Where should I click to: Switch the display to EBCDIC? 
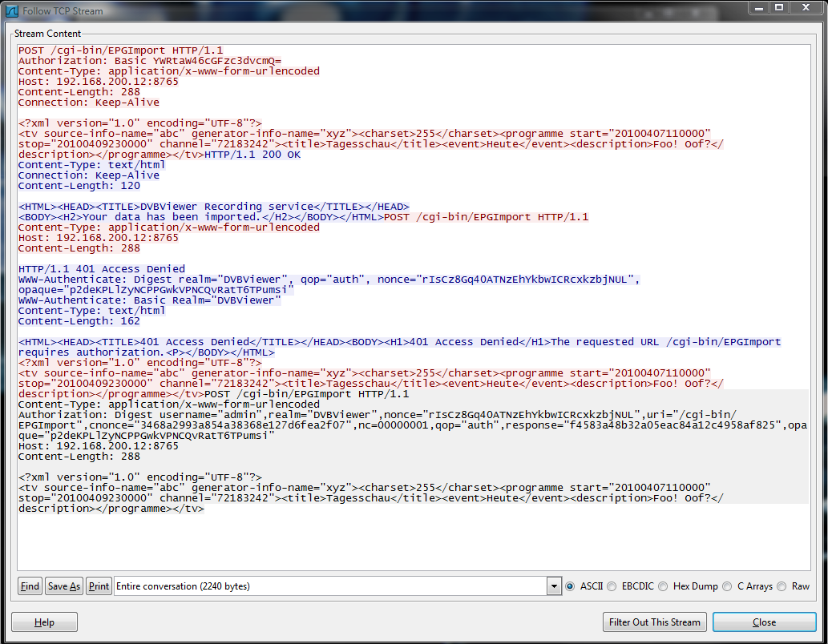click(x=612, y=586)
